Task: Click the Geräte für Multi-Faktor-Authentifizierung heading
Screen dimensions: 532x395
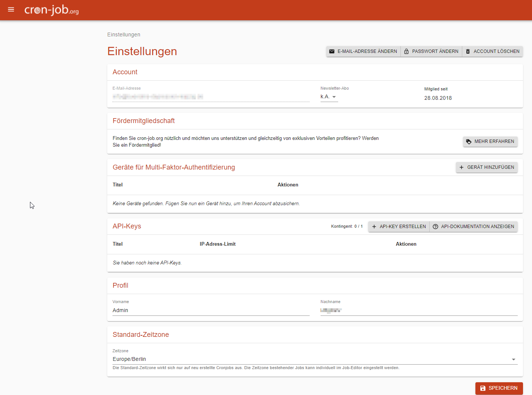Action: (174, 167)
